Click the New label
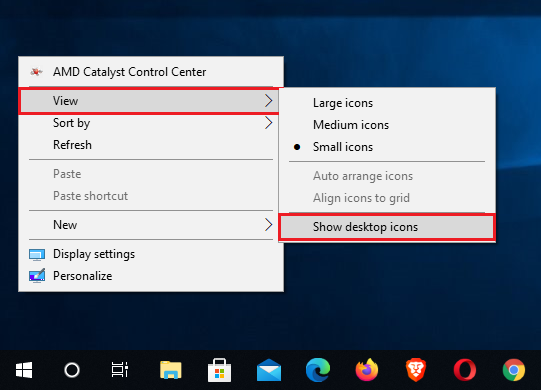This screenshot has width=541, height=390. (65, 225)
